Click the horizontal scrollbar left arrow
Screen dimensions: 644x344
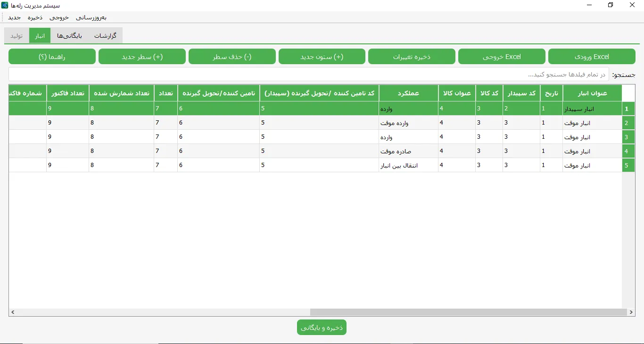click(x=13, y=312)
